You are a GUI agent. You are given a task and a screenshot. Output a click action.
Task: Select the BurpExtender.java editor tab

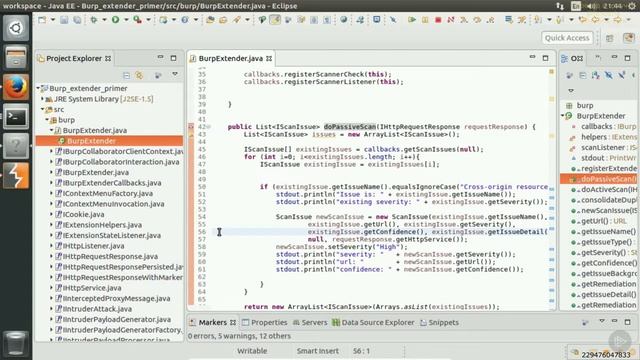pyautogui.click(x=231, y=58)
